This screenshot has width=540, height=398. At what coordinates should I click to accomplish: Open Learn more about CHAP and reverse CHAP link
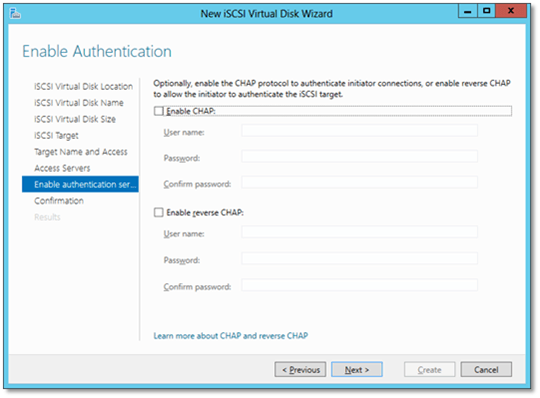click(231, 336)
